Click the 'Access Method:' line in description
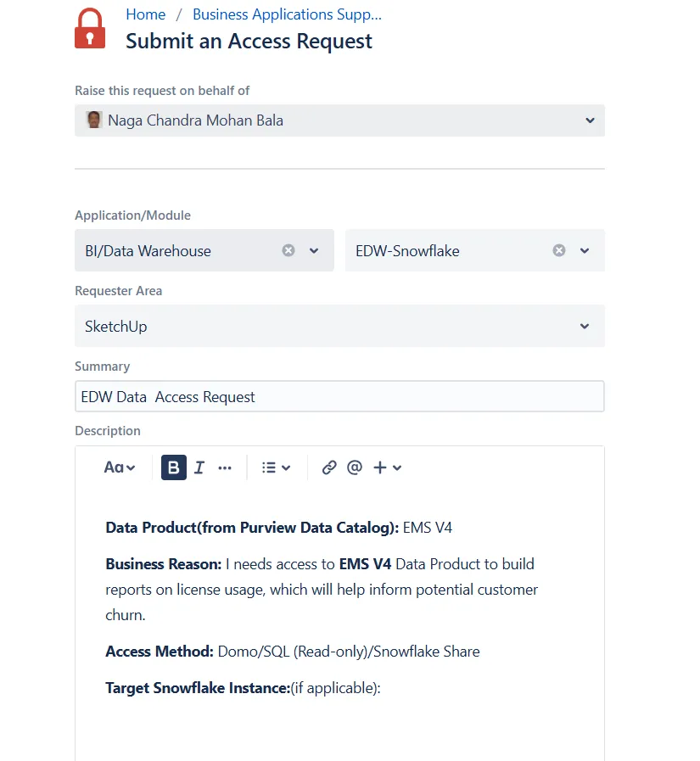 coord(292,652)
